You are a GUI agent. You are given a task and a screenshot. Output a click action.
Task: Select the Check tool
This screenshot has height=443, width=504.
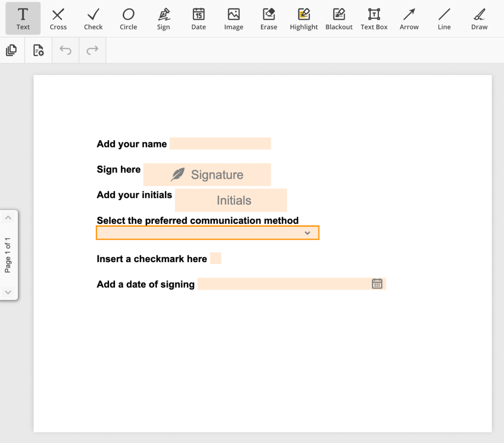(x=93, y=18)
